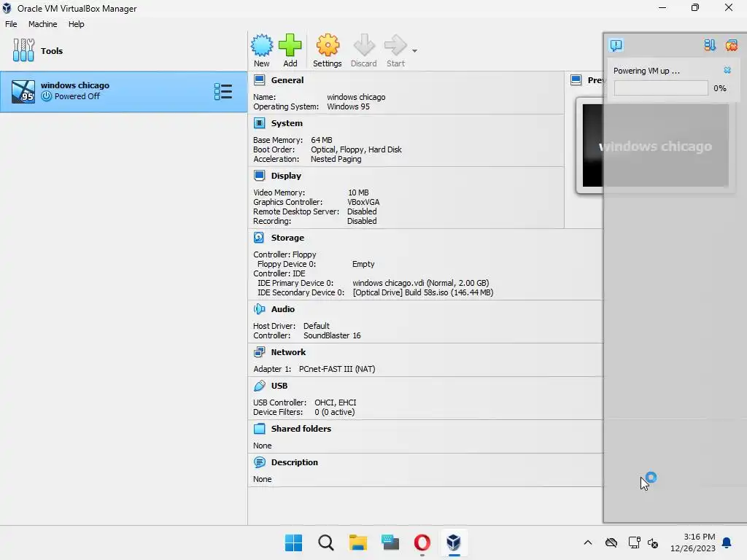Click the VirtualBox taskbar icon
This screenshot has width=747, height=560.
click(x=454, y=542)
